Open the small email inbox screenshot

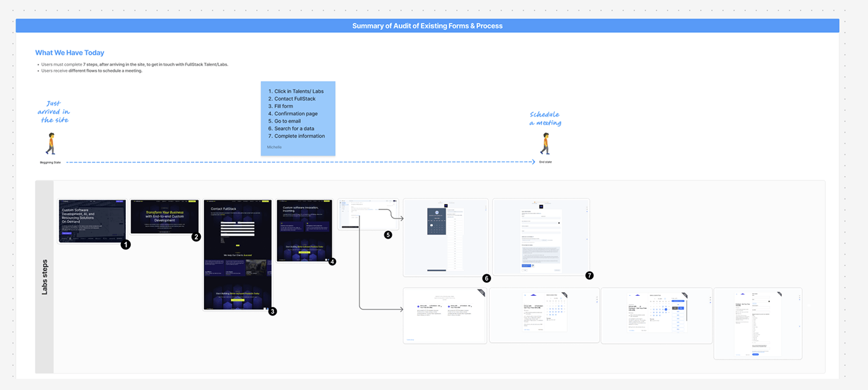tap(368, 215)
